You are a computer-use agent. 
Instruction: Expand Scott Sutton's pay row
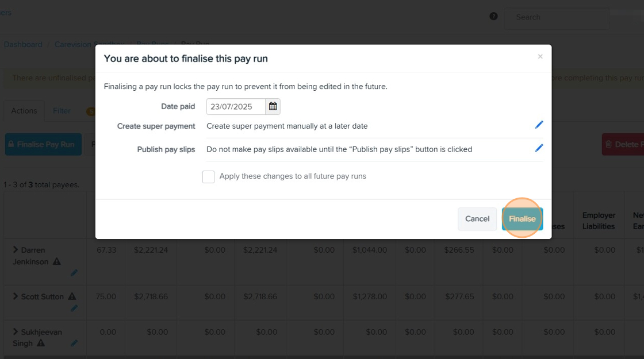tap(16, 296)
